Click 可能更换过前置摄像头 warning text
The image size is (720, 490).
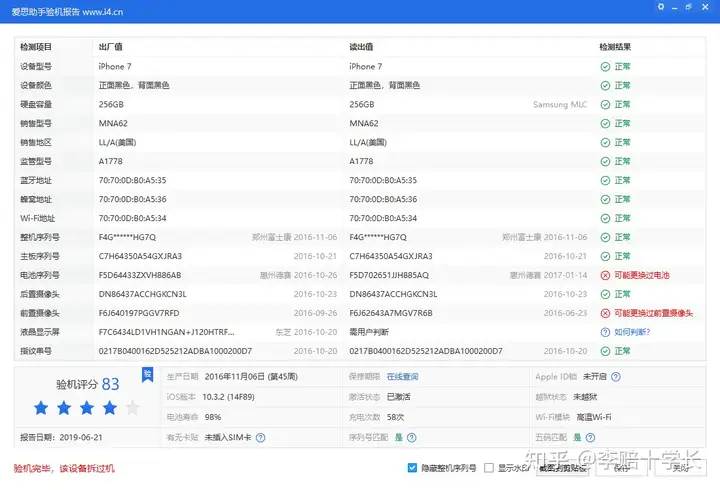653,313
